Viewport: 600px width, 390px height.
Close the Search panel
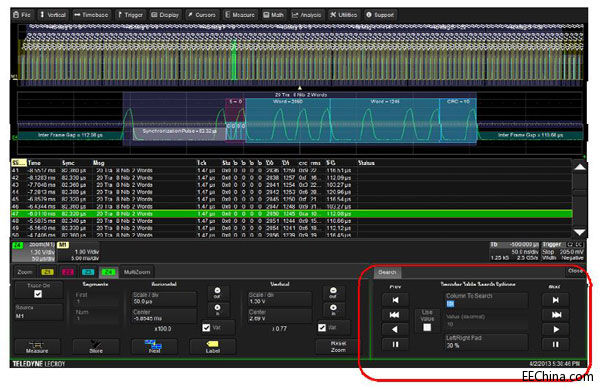coord(575,271)
